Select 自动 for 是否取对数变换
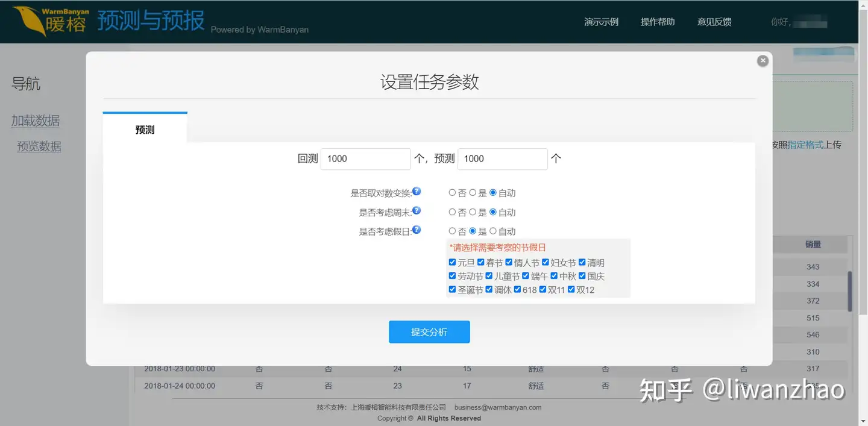 [493, 193]
